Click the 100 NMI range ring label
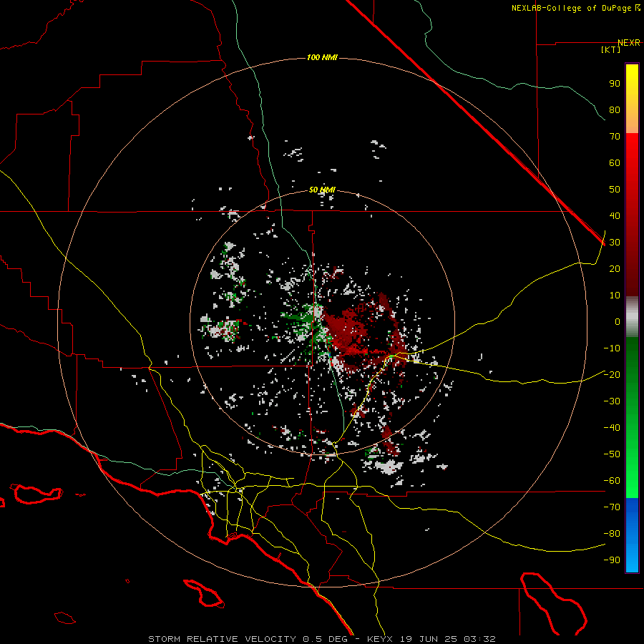Image resolution: width=644 pixels, height=644 pixels. (322, 57)
